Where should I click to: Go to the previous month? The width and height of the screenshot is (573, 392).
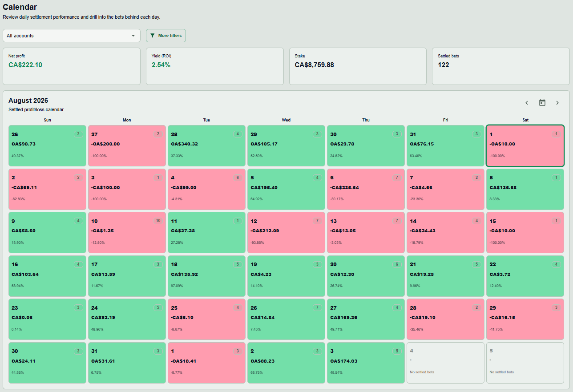(527, 103)
